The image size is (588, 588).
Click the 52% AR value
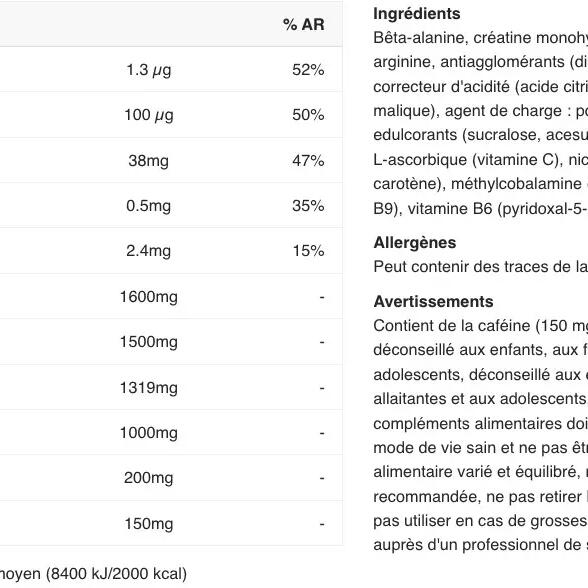(308, 70)
